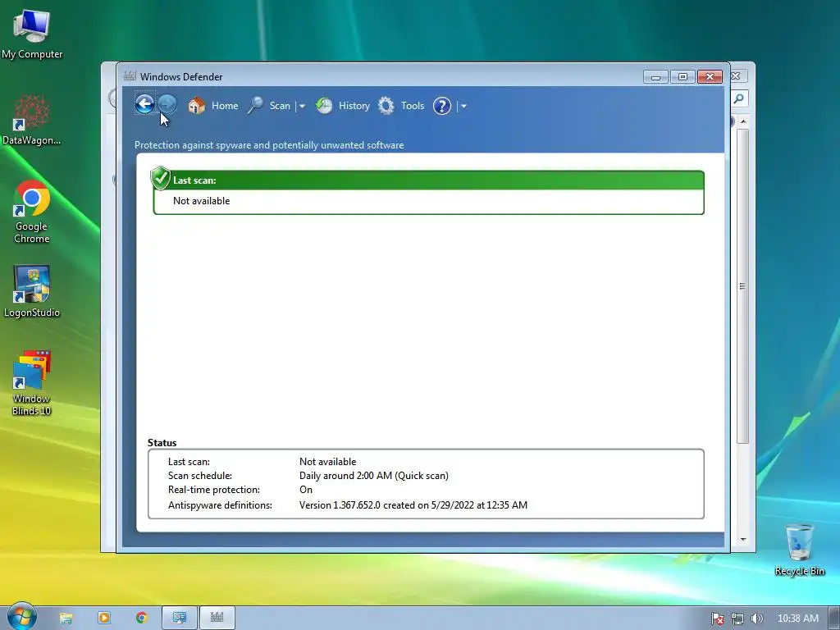Select the Window Blinds 10 desktop shortcut
The height and width of the screenshot is (630, 840).
pyautogui.click(x=32, y=383)
